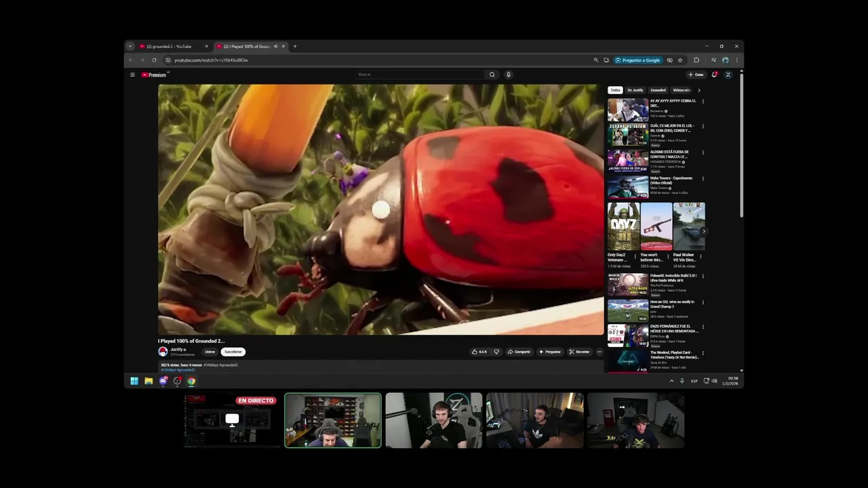
Task: Open YouTube notifications bell
Action: point(714,75)
